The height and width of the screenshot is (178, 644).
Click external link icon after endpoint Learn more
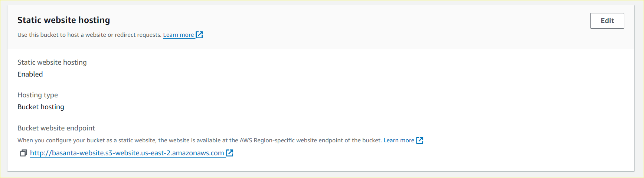pyautogui.click(x=420, y=140)
